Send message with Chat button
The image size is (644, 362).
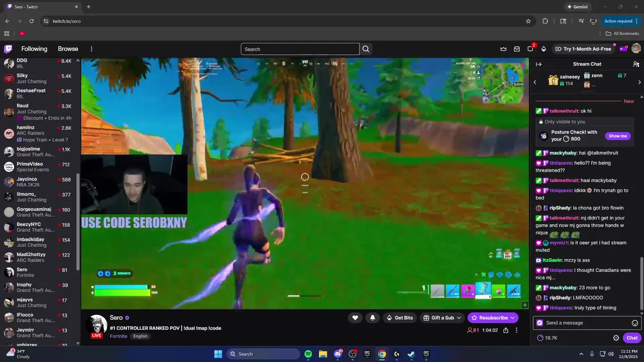click(632, 338)
